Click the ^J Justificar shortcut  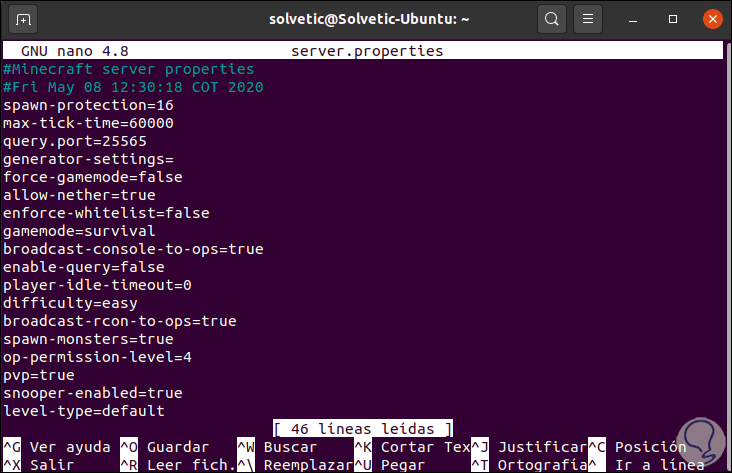click(x=529, y=447)
